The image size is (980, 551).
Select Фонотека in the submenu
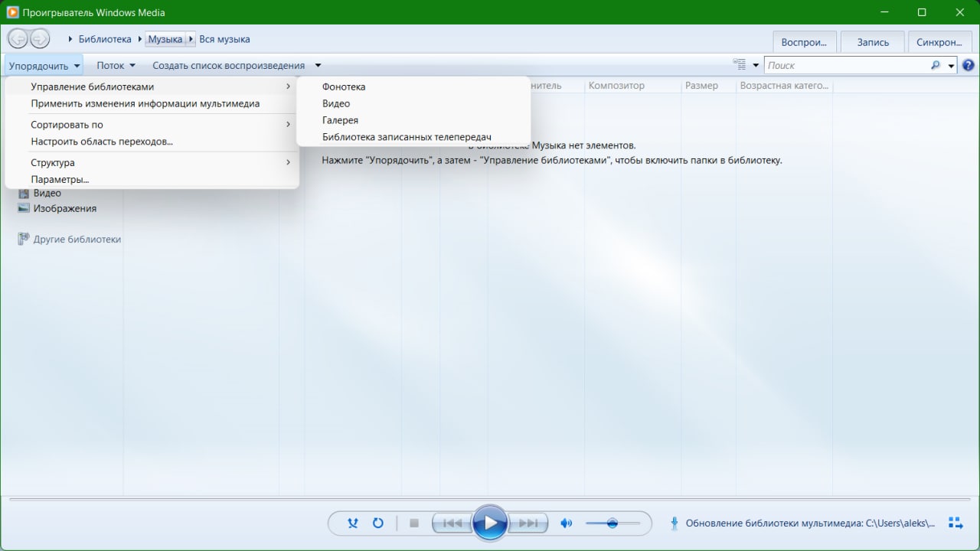tap(413, 86)
